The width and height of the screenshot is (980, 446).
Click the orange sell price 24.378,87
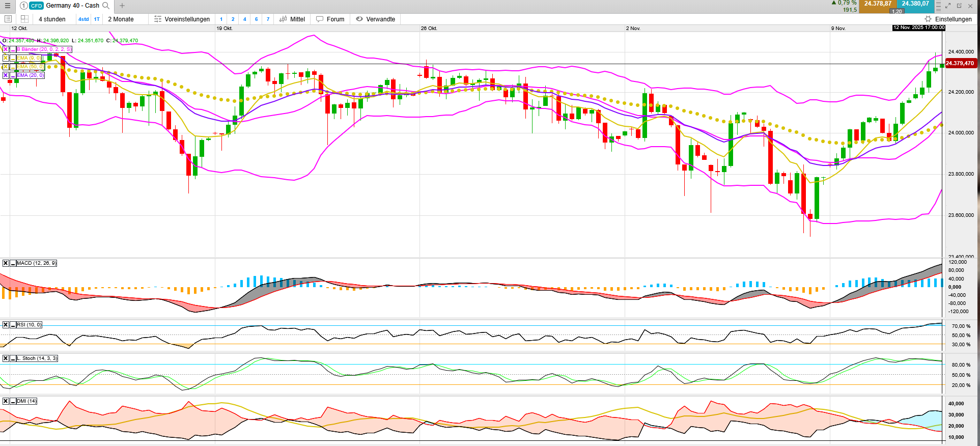pos(878,4)
